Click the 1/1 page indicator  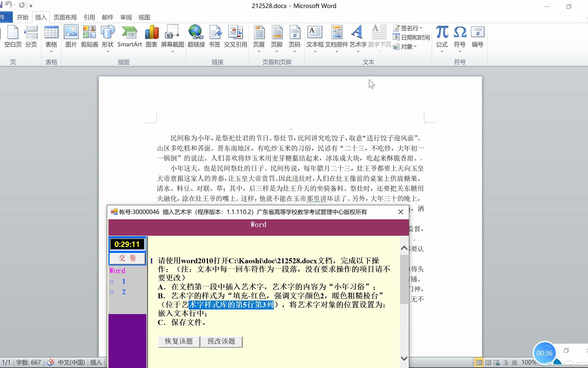pyautogui.click(x=6, y=362)
